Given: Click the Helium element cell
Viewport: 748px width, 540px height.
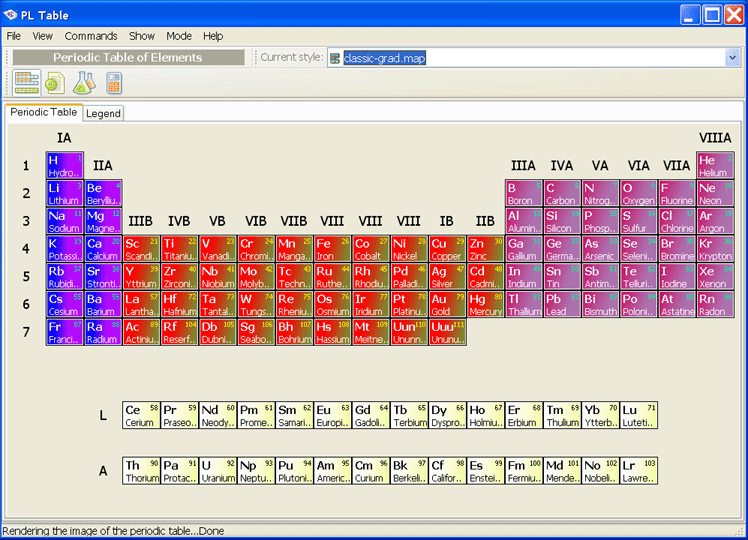Looking at the screenshot, I should pyautogui.click(x=715, y=166).
